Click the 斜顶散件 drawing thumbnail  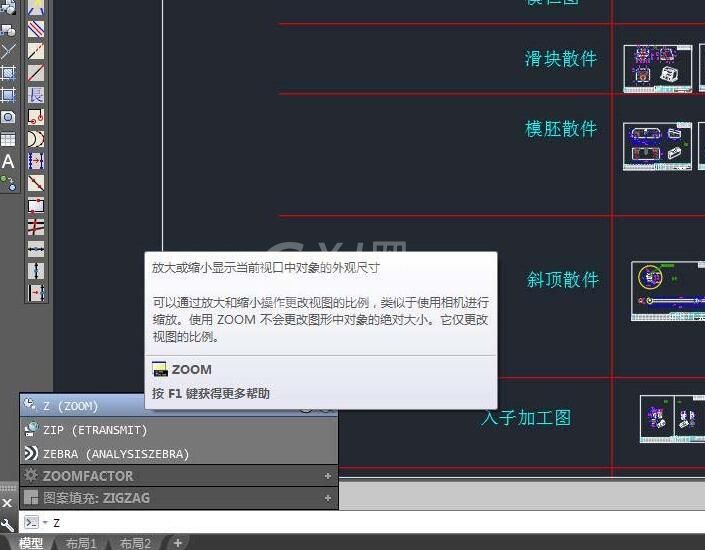[x=668, y=291]
